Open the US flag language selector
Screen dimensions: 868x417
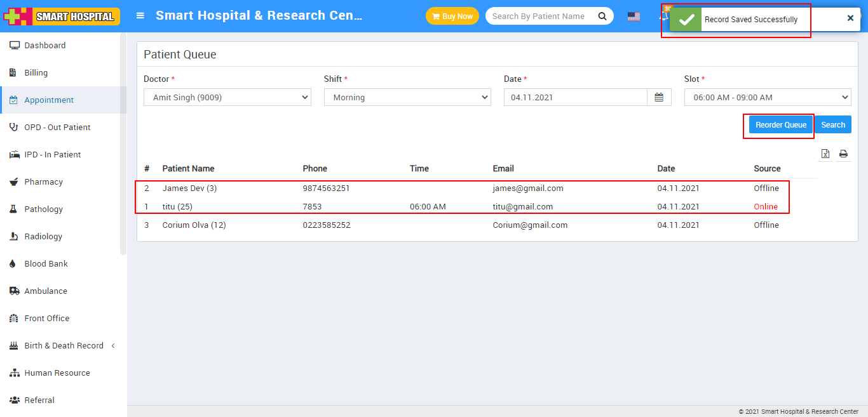pyautogui.click(x=634, y=17)
